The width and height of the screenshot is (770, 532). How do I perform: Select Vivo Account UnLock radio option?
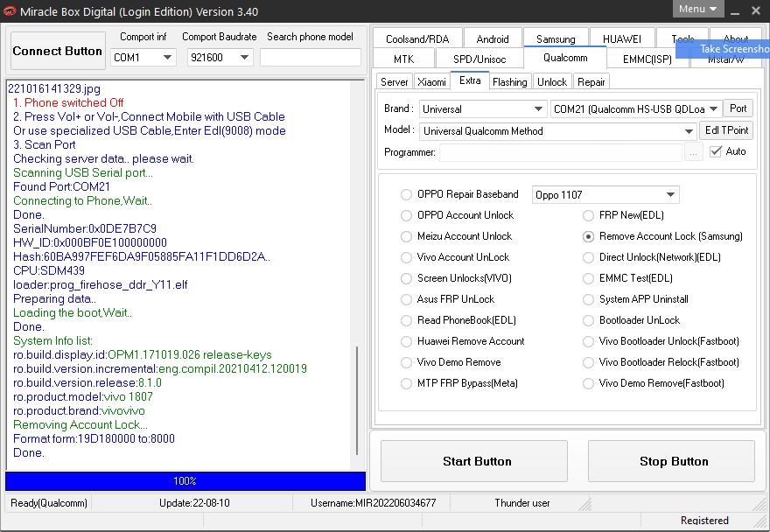click(x=455, y=257)
